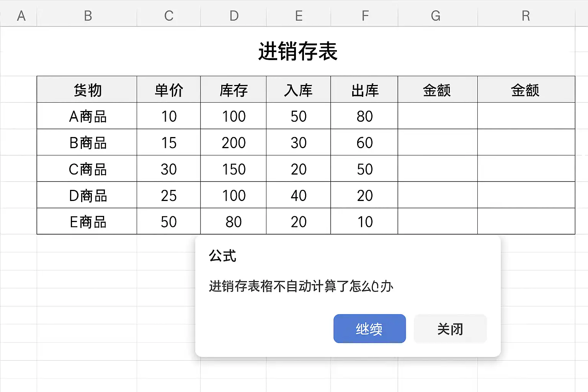This screenshot has height=392, width=588.
Task: Select column B header
Action: click(88, 16)
